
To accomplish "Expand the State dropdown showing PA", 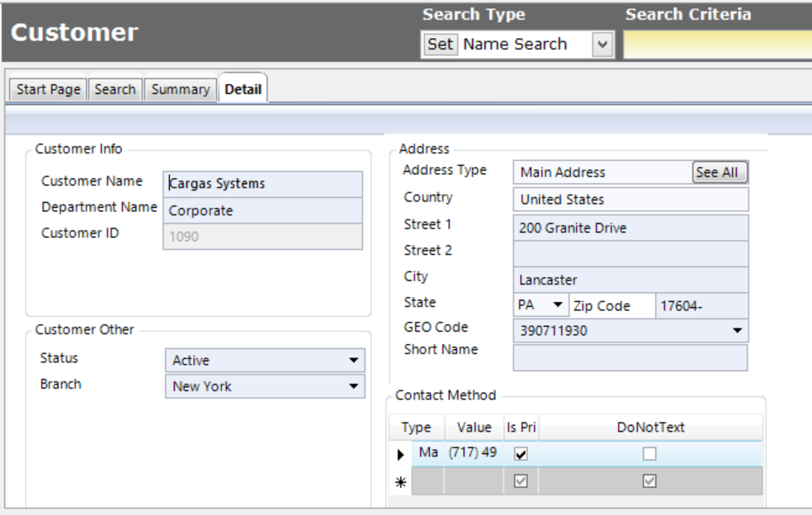I will [x=558, y=305].
